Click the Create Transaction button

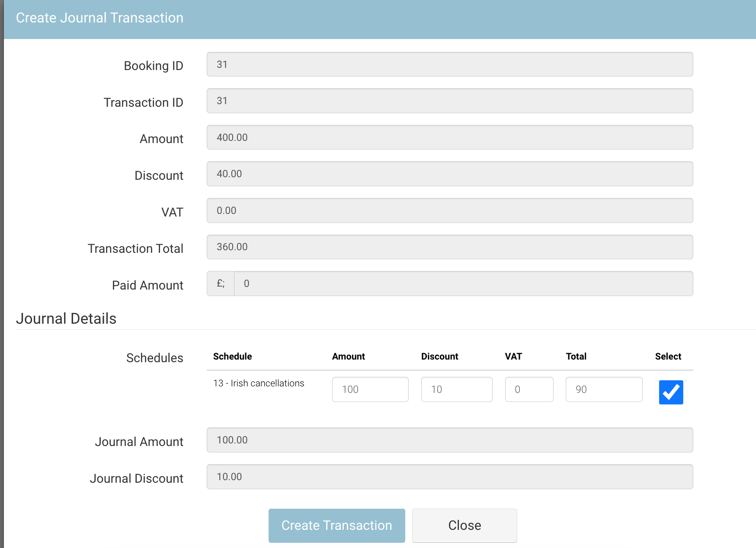(336, 525)
